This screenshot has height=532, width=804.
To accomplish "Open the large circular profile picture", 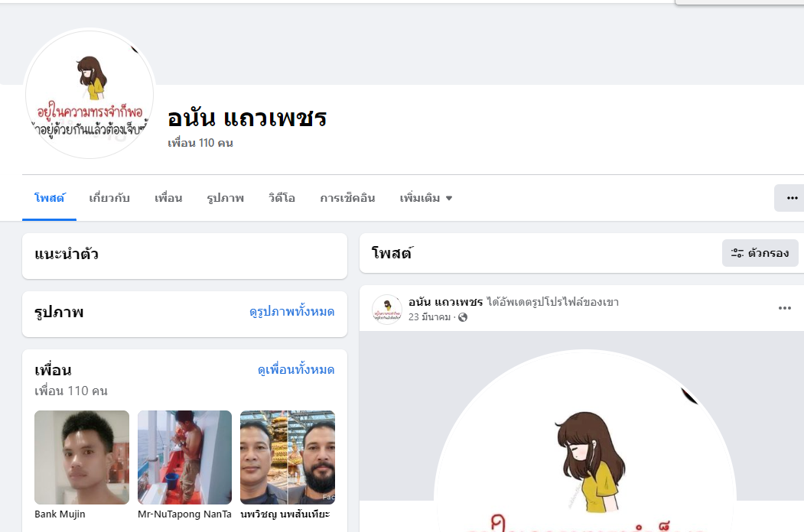I will (90, 94).
